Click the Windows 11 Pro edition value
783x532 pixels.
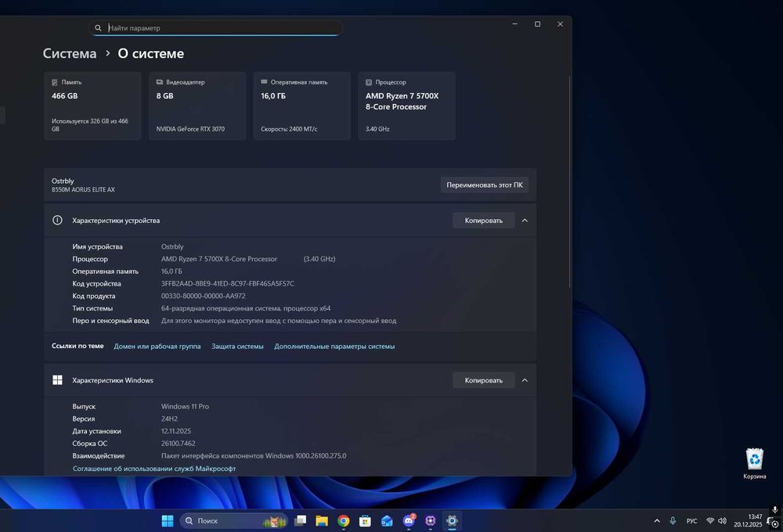pyautogui.click(x=186, y=406)
